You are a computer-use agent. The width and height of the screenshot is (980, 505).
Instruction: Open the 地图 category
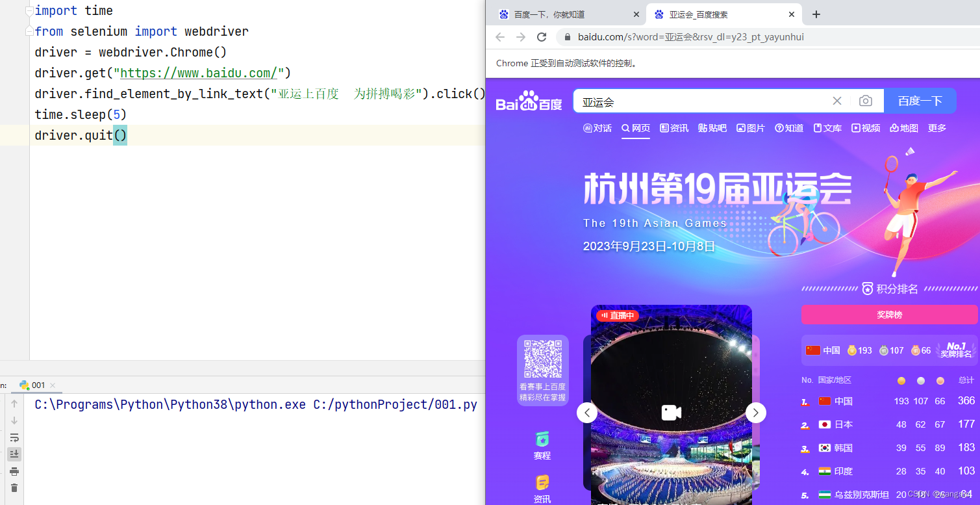pos(904,128)
